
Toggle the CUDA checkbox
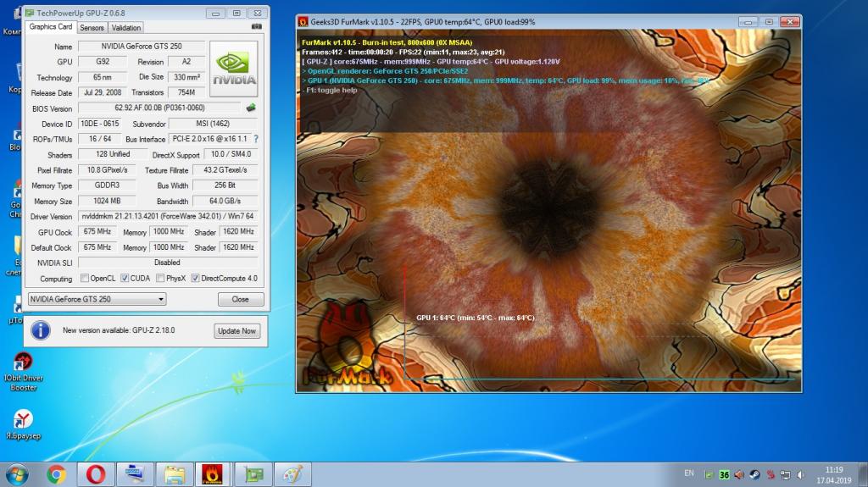(x=125, y=279)
